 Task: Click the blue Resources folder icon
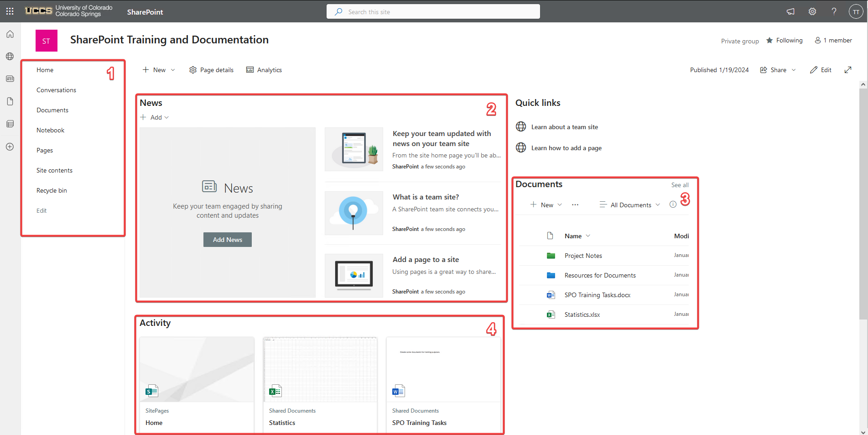point(551,275)
